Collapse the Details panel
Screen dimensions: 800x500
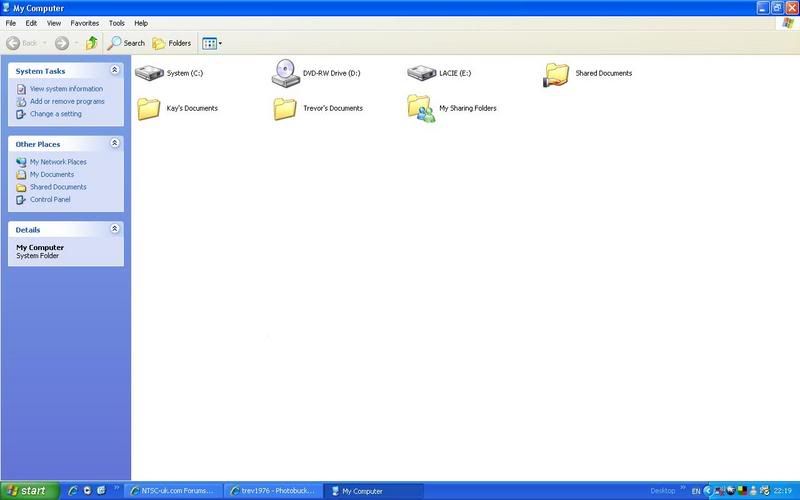(115, 229)
